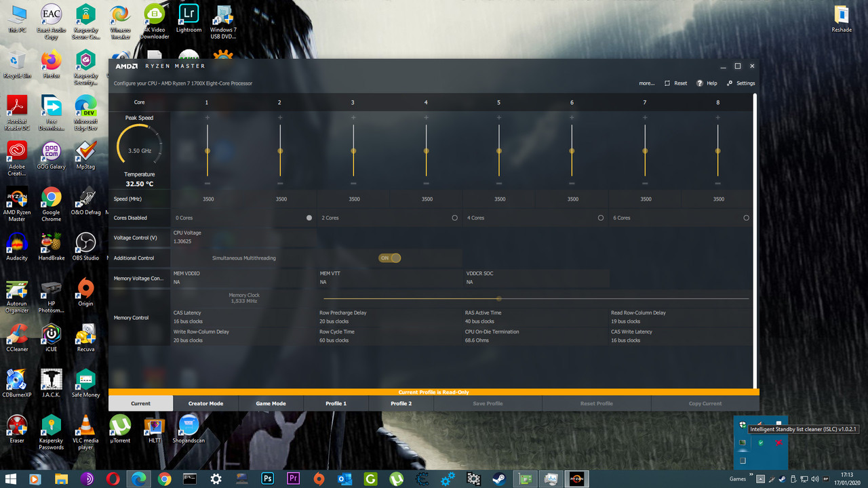Select the µTorrent desktop shortcut
868x488 pixels.
(120, 428)
